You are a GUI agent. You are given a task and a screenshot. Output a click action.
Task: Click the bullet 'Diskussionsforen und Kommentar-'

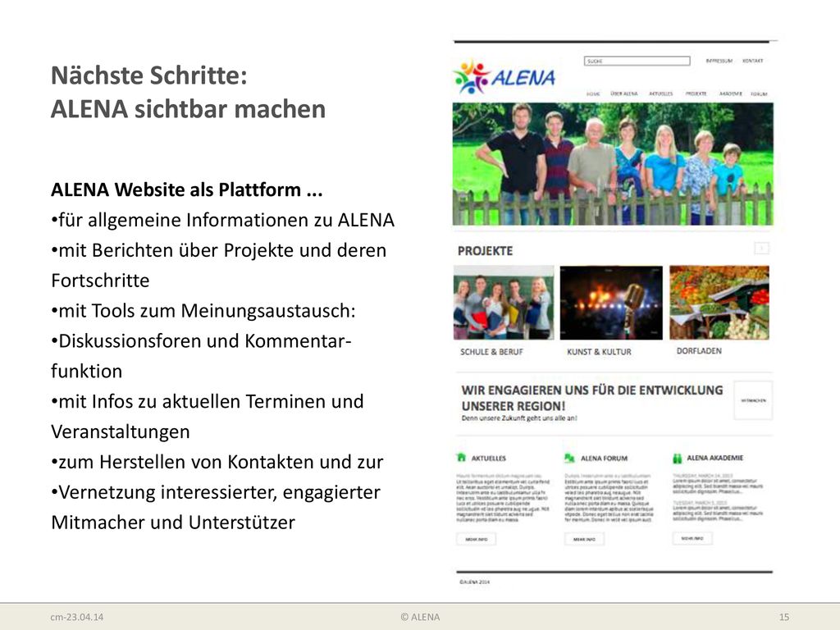[x=201, y=340]
